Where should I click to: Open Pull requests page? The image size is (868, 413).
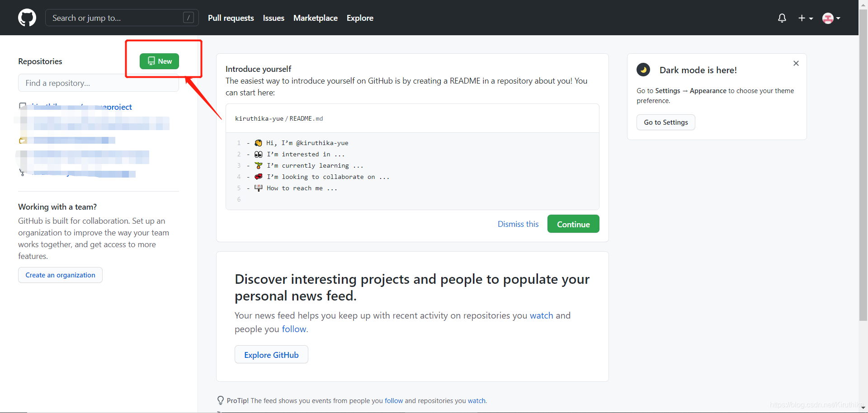(231, 18)
